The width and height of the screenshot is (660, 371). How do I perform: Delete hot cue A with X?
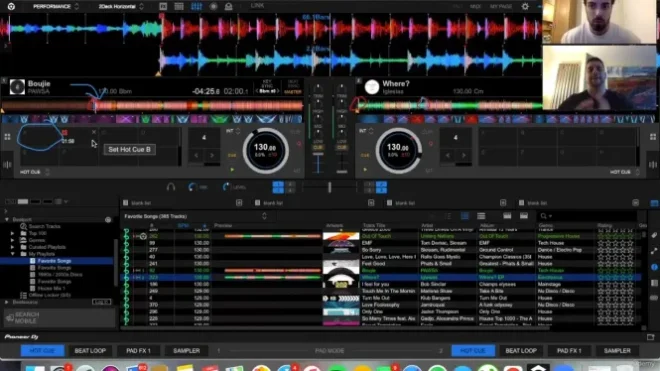tap(94, 132)
